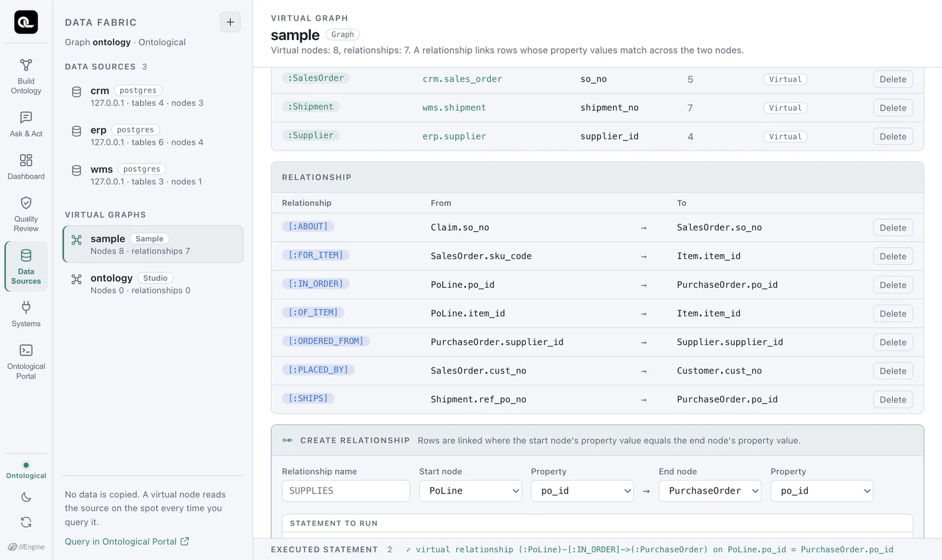Open the ontology Studio virtual graph
The width and height of the screenshot is (942, 560).
pyautogui.click(x=153, y=284)
